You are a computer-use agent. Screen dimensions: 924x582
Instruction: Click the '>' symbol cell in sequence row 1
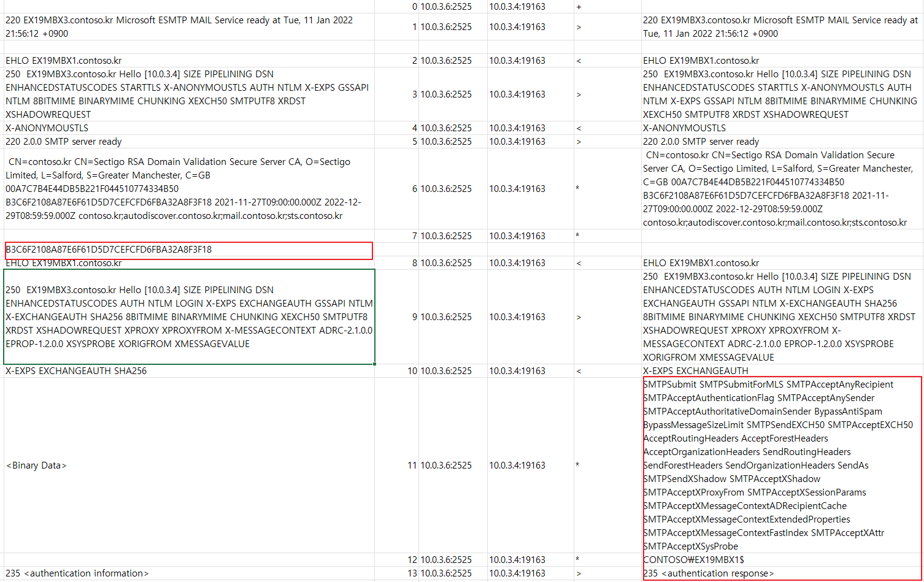point(607,27)
